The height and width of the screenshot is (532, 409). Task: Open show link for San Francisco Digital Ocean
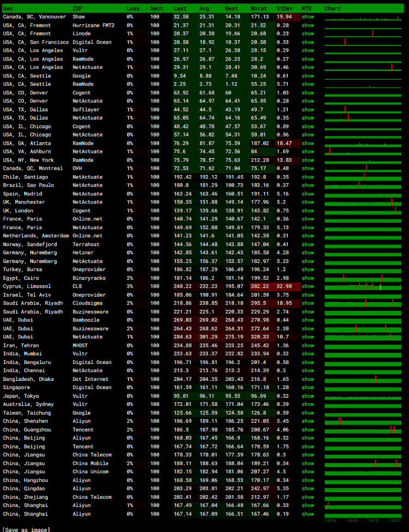(308, 42)
